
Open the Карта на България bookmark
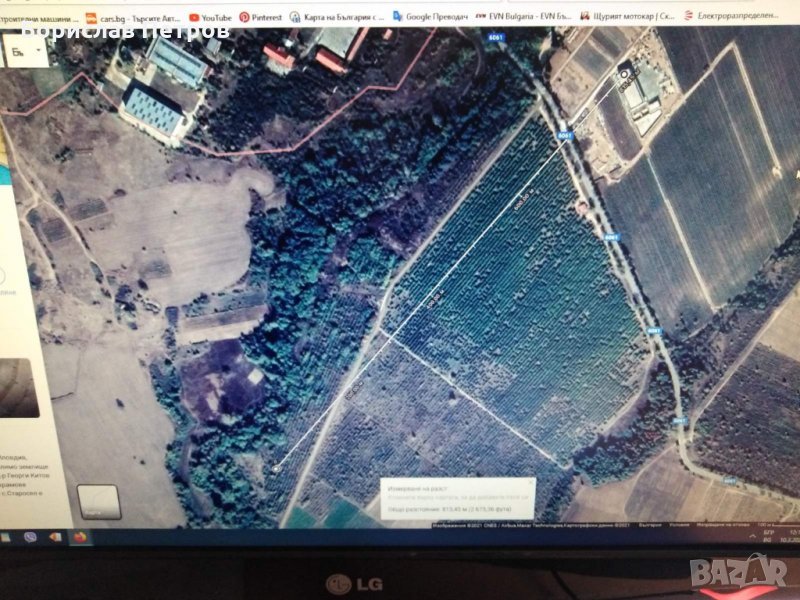(346, 17)
